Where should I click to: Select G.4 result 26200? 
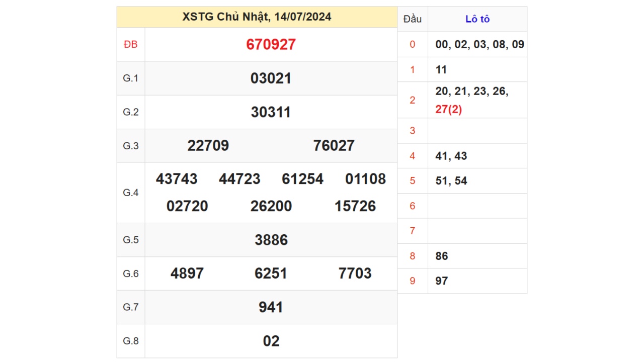point(271,206)
